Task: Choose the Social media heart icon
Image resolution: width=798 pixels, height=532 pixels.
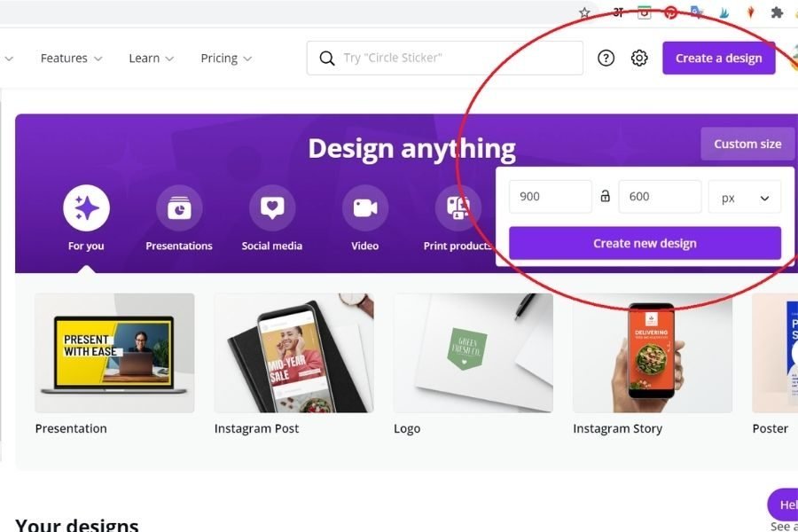Action: pos(272,208)
